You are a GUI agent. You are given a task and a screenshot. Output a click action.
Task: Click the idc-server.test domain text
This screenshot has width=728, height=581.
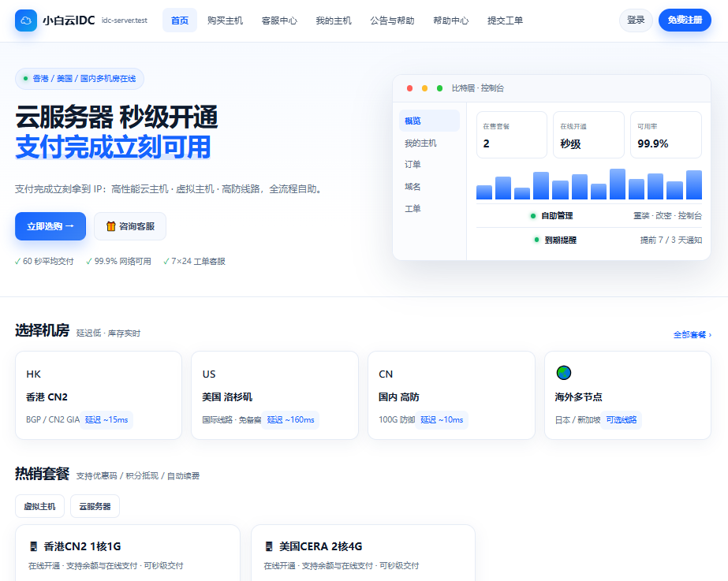coord(125,20)
